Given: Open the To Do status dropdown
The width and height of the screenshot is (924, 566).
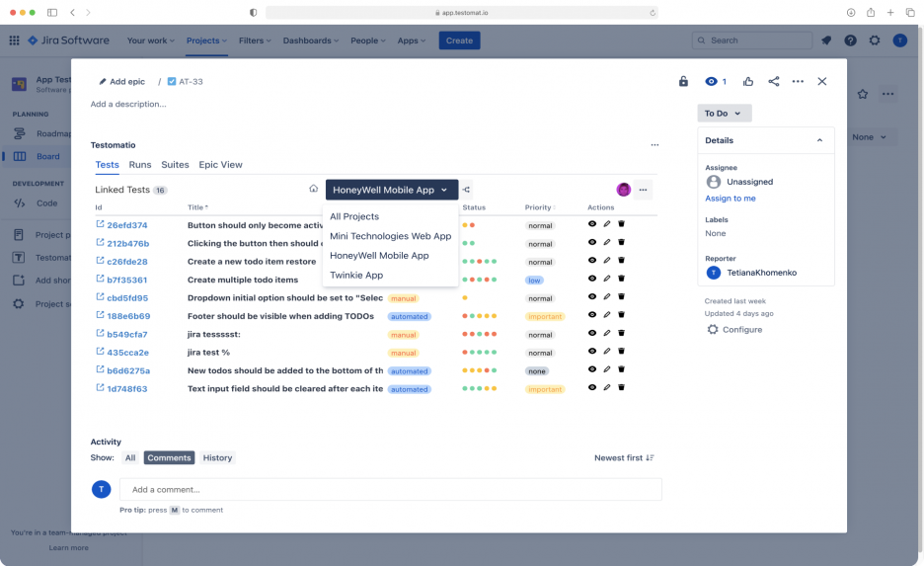Looking at the screenshot, I should [x=725, y=114].
